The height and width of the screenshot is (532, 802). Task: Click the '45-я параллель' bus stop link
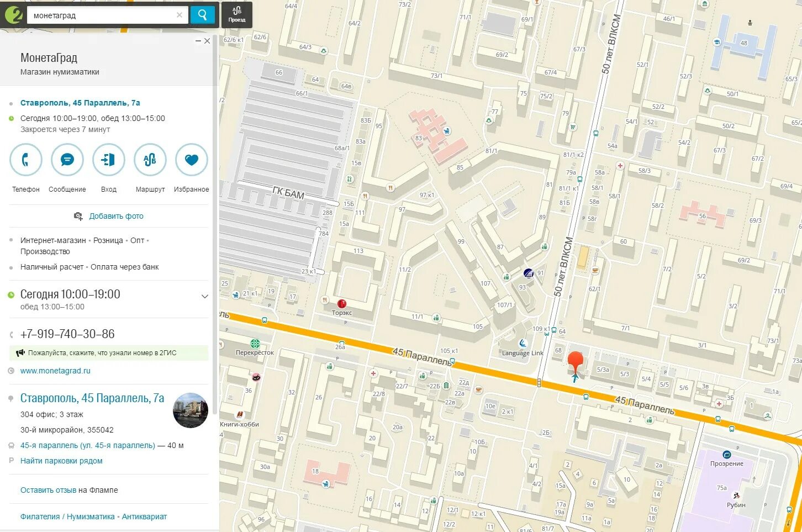click(88, 445)
